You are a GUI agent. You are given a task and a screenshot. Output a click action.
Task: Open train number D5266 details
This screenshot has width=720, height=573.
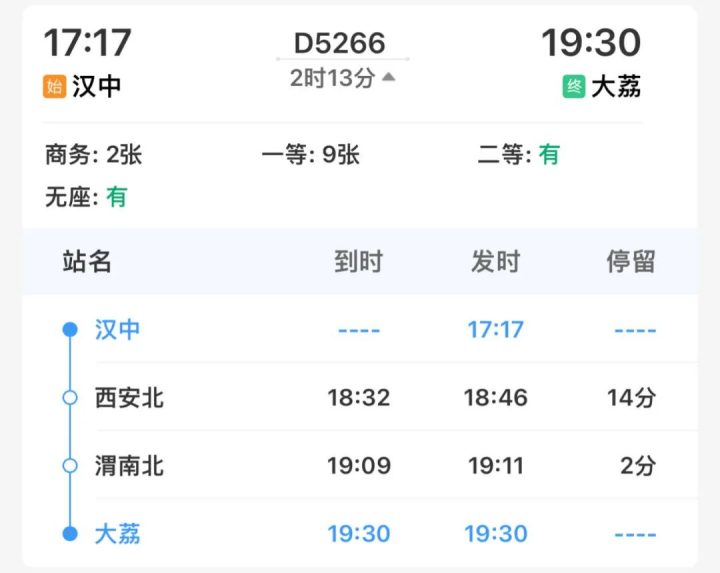[340, 43]
